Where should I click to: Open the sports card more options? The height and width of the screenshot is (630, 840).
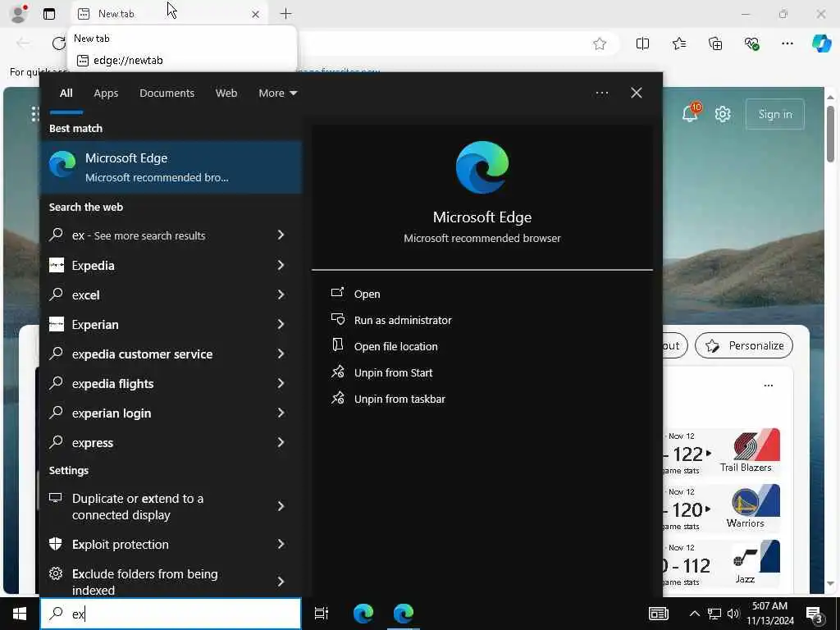click(x=768, y=386)
